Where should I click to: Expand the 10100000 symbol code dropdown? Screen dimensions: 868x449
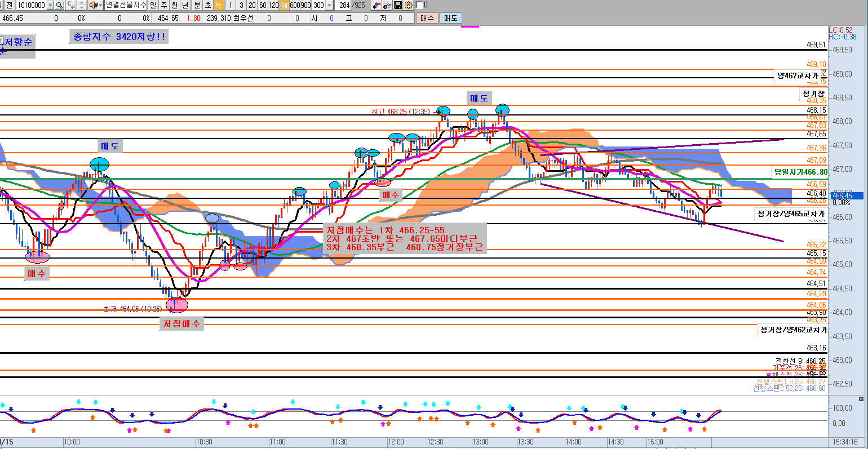(50, 5)
